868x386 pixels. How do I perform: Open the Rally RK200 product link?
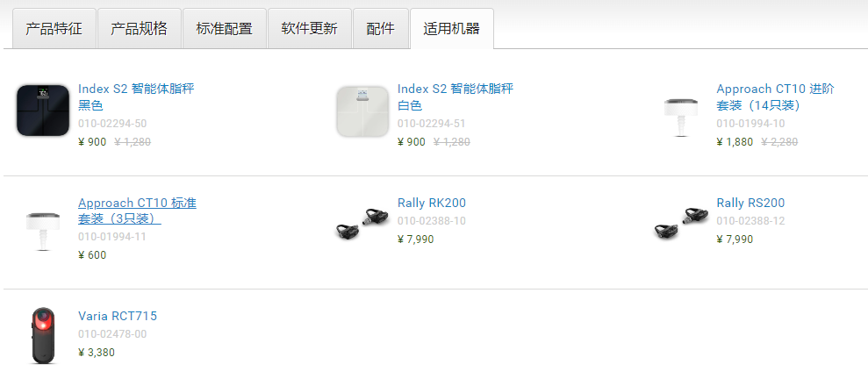[432, 203]
